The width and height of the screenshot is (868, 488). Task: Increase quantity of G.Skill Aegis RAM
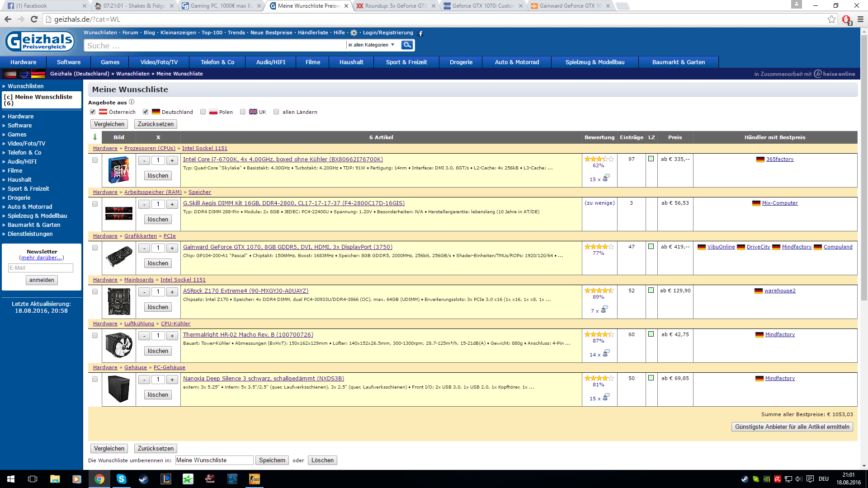point(172,204)
